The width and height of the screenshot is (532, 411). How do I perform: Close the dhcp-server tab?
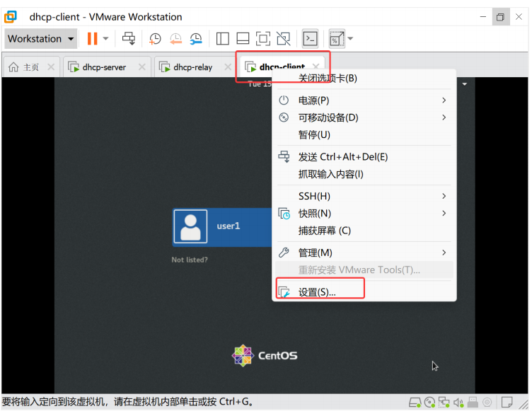pyautogui.click(x=142, y=67)
